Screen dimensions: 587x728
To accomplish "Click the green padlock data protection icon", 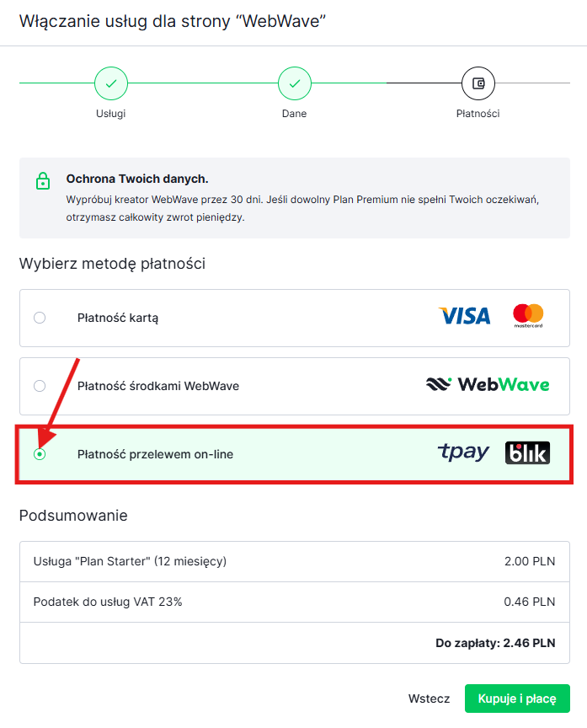I will click(x=42, y=180).
